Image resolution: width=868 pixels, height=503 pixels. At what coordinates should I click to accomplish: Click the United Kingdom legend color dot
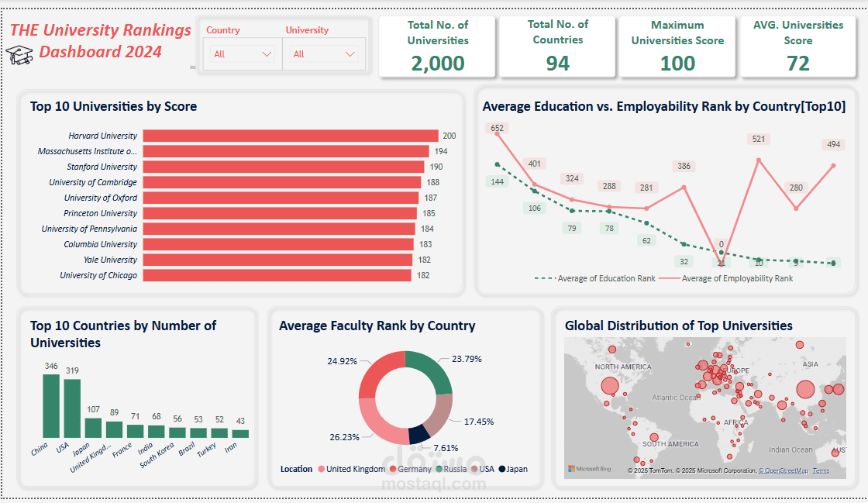(321, 469)
